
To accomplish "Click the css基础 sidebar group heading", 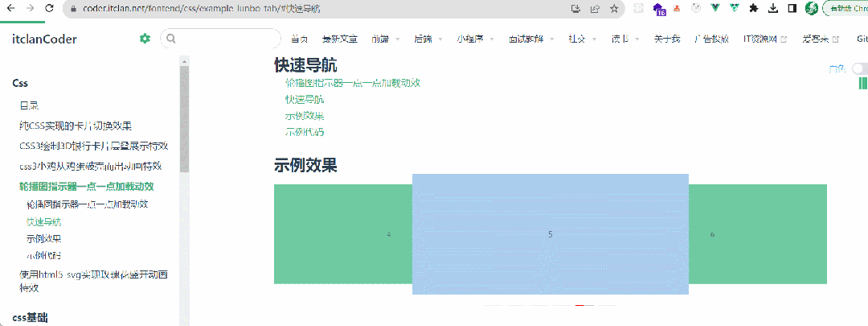I will pyautogui.click(x=30, y=318).
